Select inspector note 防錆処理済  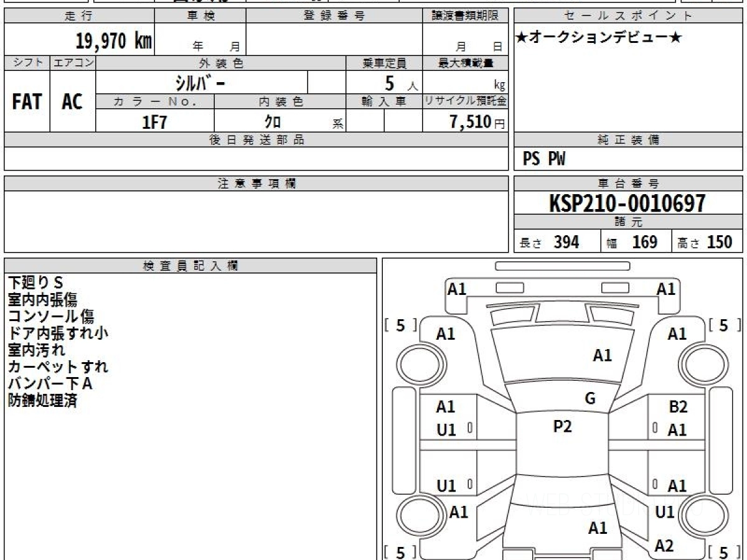tap(43, 401)
